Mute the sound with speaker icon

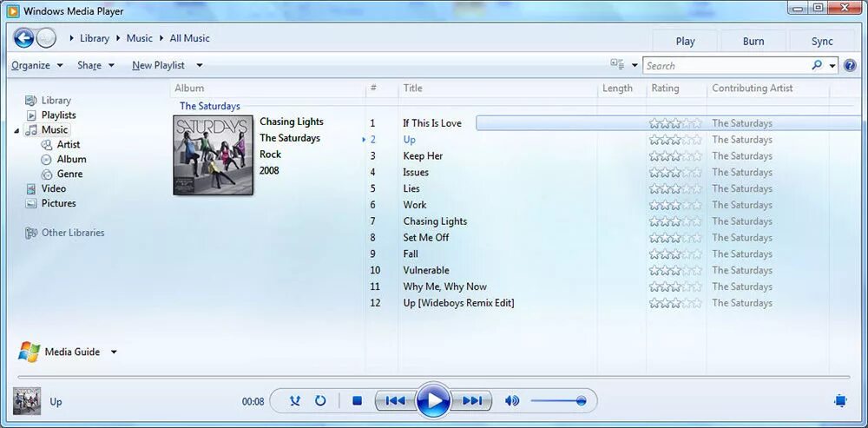point(512,400)
